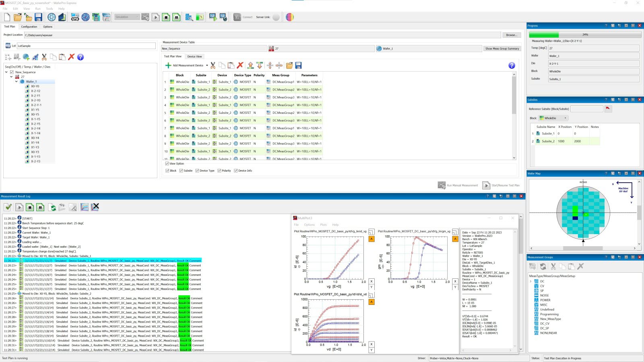Uncheck the New_Sequence checkbox in tree
The height and width of the screenshot is (362, 644).
coord(12,72)
